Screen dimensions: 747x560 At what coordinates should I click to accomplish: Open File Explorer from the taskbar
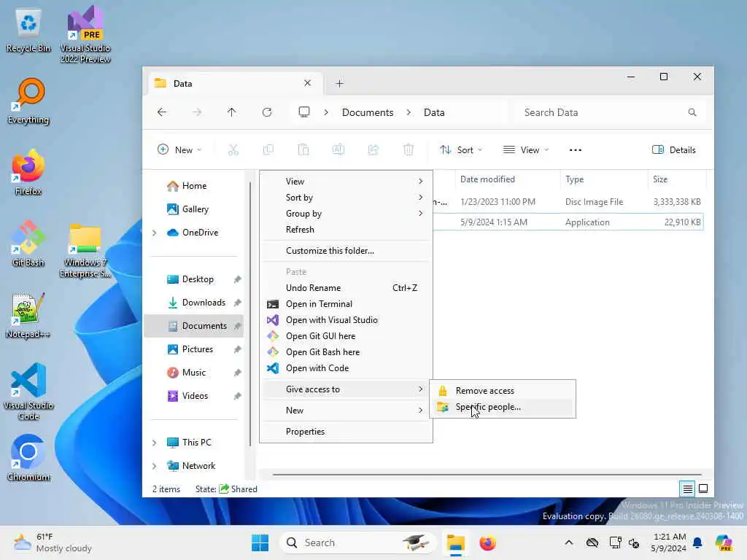[x=455, y=542]
